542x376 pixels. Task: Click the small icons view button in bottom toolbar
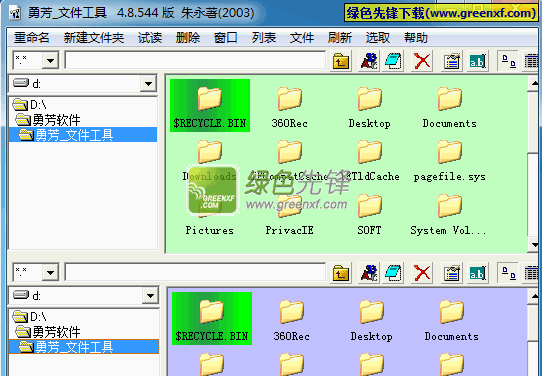click(508, 273)
